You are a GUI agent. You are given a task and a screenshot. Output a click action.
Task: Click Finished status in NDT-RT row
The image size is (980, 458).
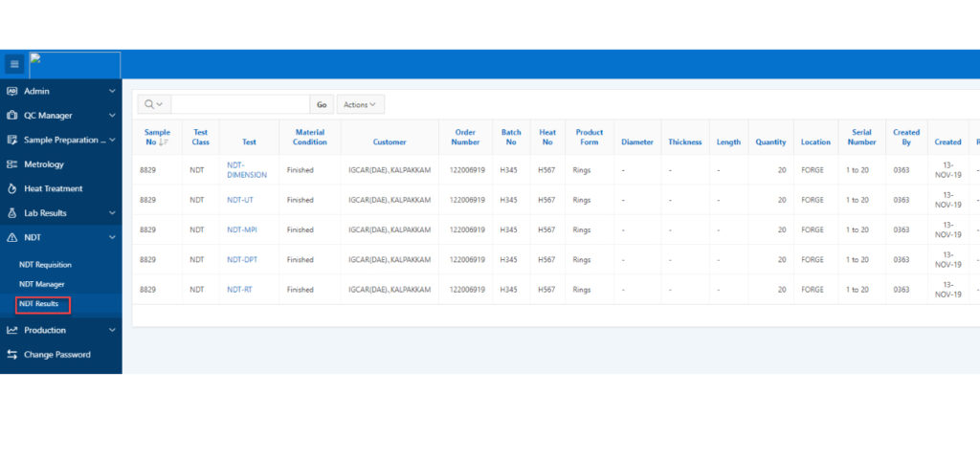[300, 290]
